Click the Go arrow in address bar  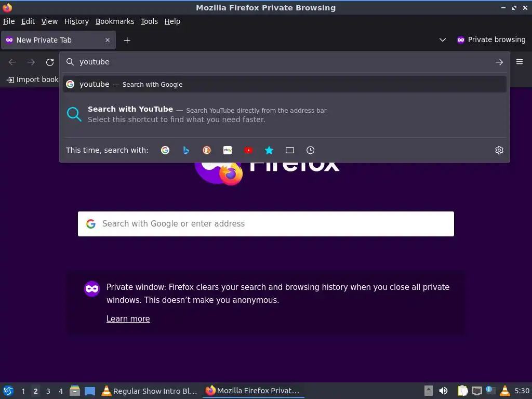(x=499, y=62)
